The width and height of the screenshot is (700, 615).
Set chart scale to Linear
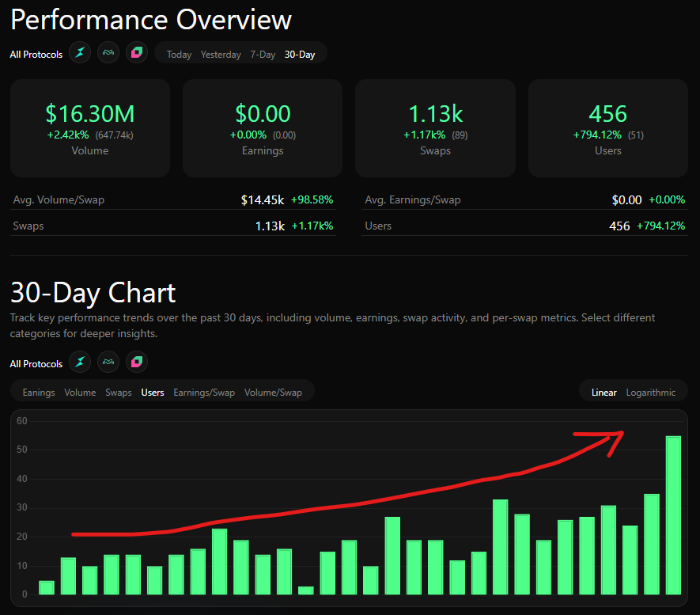click(604, 393)
